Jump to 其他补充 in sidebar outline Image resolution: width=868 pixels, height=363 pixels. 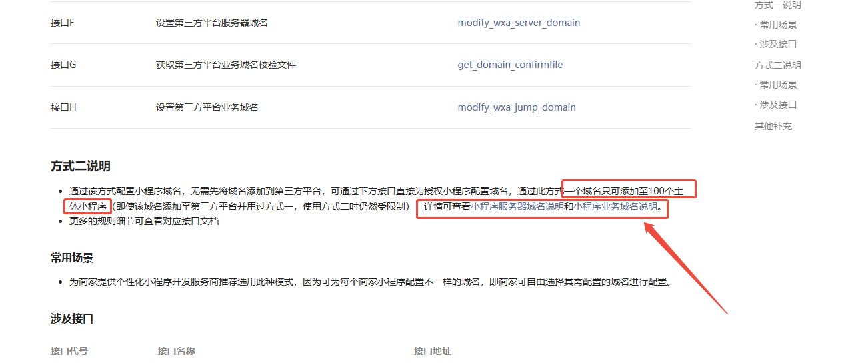[773, 126]
